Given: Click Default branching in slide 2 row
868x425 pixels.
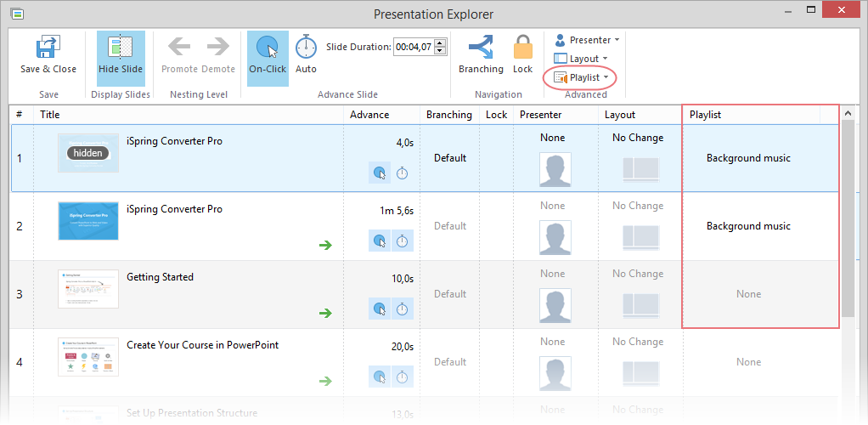Looking at the screenshot, I should click(449, 226).
